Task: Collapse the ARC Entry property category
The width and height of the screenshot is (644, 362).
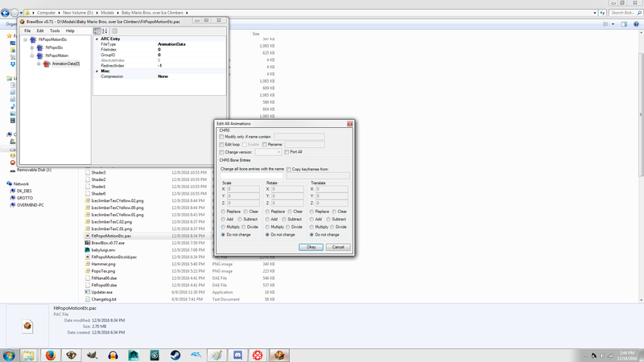Action: 97,39
